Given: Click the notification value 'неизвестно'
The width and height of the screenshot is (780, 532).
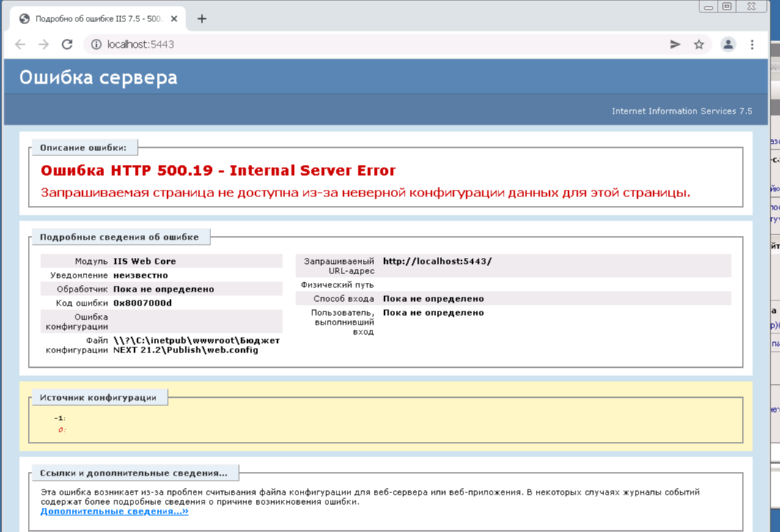Looking at the screenshot, I should pos(140,275).
